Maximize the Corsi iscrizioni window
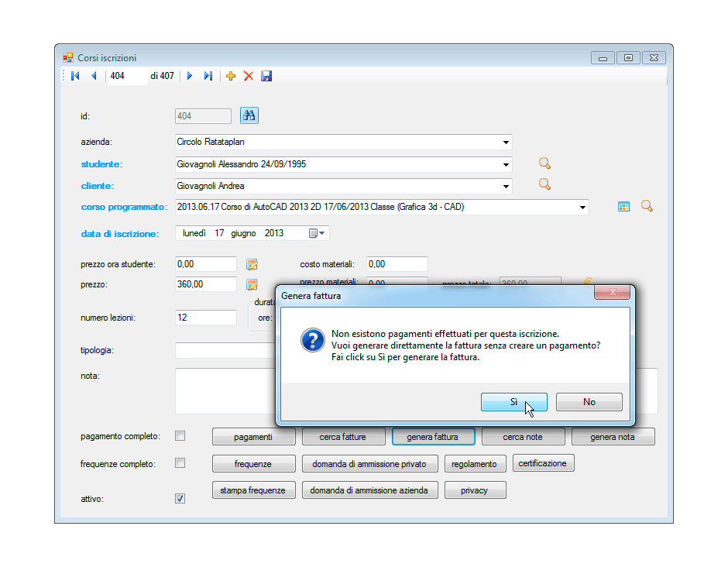Screen dimensions: 728x567 click(628, 57)
